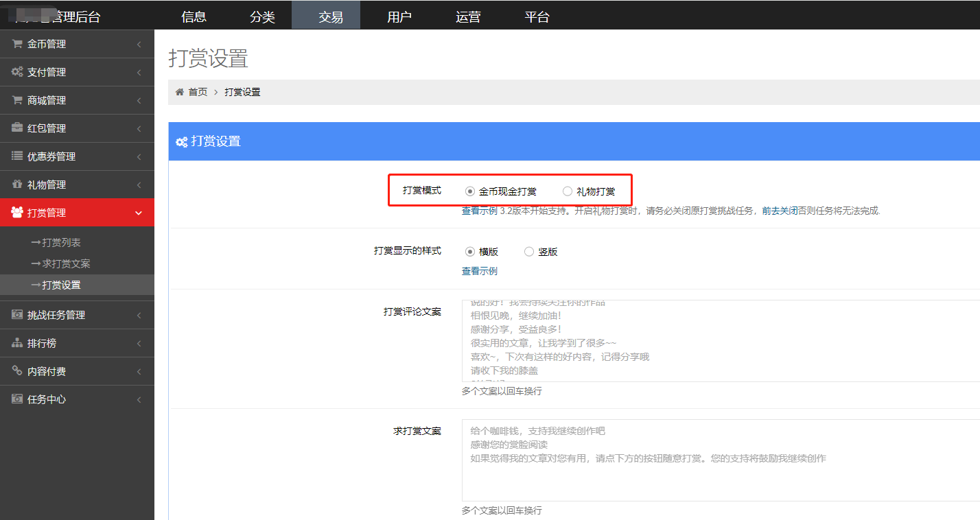
Task: Expand the 任务中心 chevron
Action: pyautogui.click(x=139, y=400)
